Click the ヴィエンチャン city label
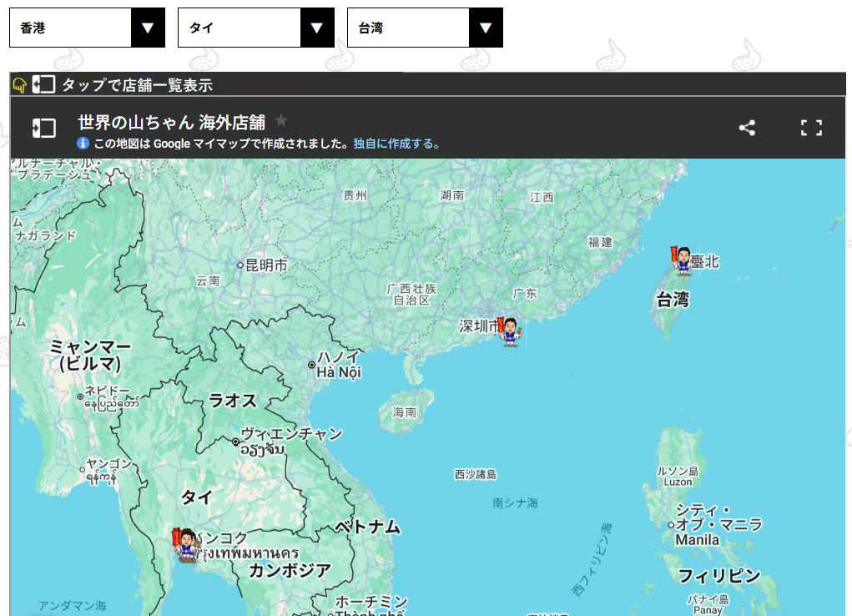The width and height of the screenshot is (852, 616). 291,434
